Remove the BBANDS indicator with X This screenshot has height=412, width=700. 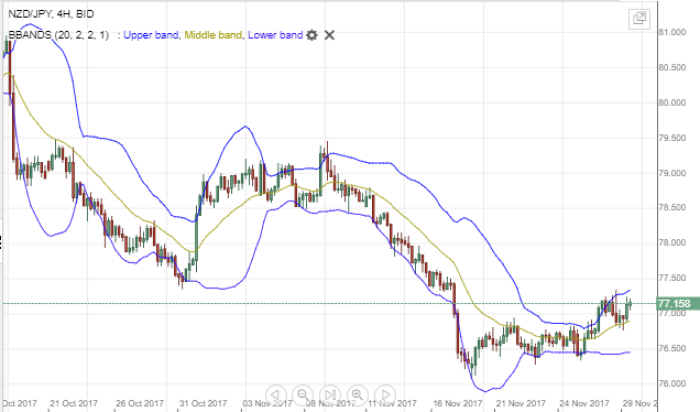pos(329,35)
